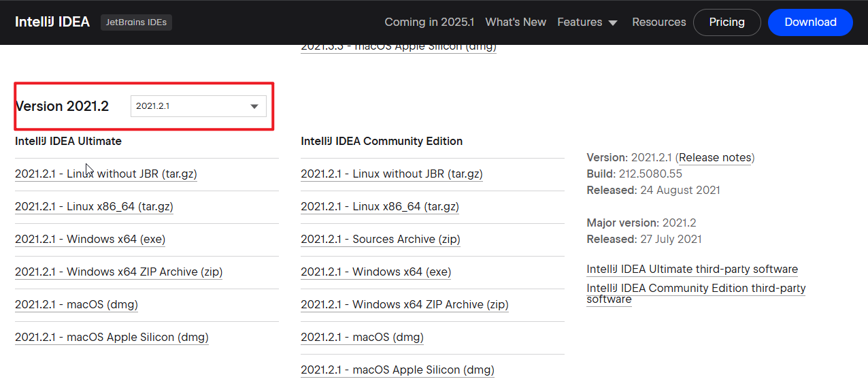This screenshot has width=868, height=392.
Task: Download Ultimate 2021.2.1 Linux without JBR
Action: [x=106, y=174]
